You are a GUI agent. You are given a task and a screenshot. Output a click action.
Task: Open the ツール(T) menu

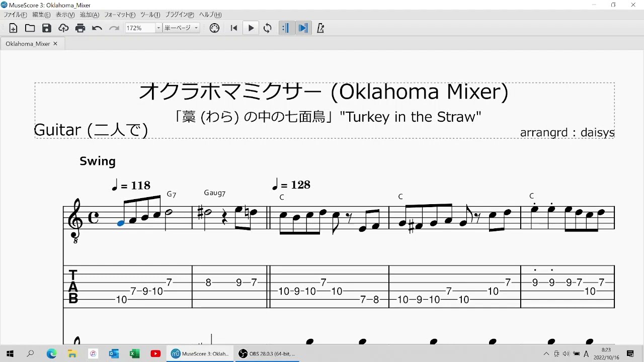(150, 15)
